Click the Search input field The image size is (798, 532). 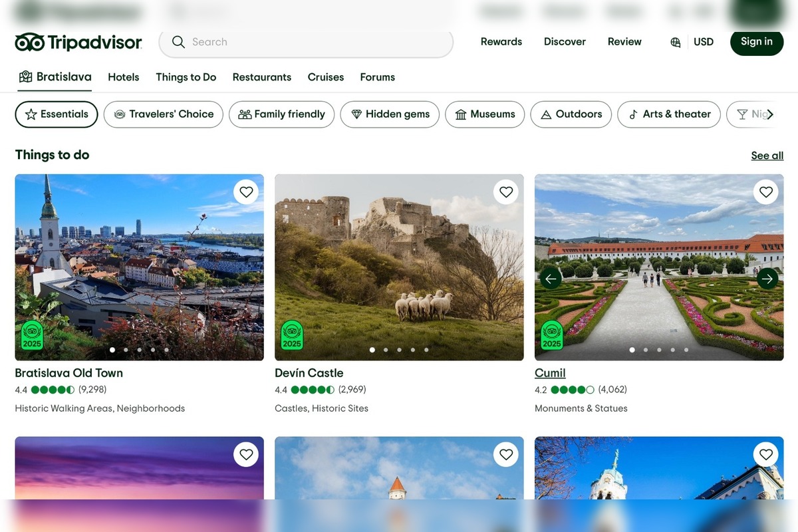click(x=313, y=42)
